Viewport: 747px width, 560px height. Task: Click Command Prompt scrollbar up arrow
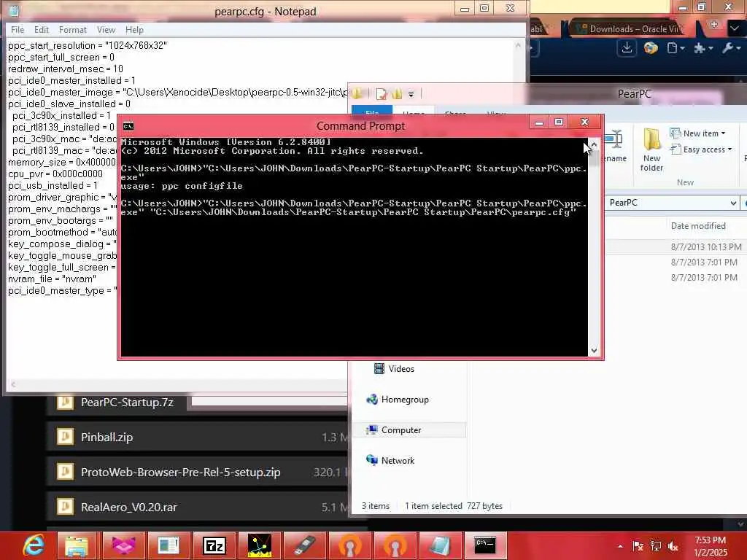(594, 144)
